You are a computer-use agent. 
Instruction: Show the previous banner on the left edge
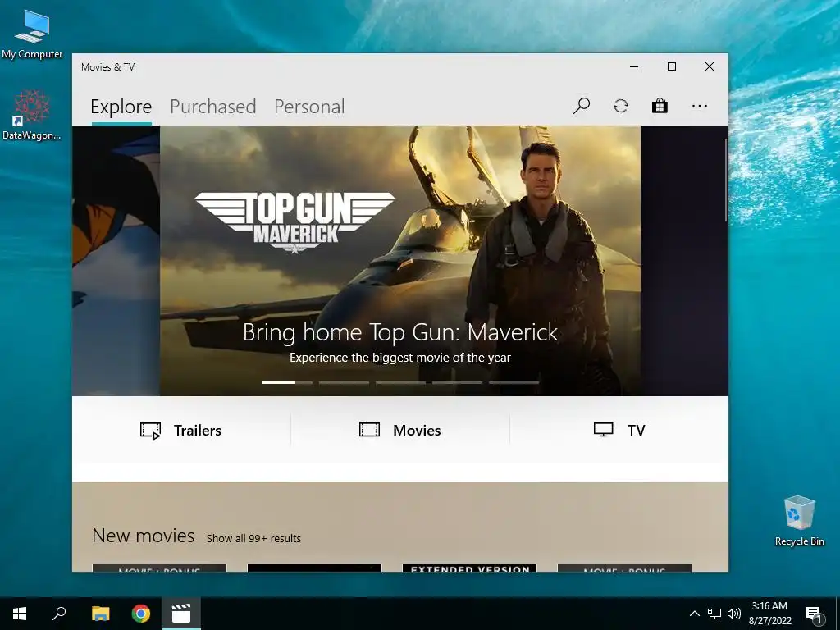(x=116, y=261)
